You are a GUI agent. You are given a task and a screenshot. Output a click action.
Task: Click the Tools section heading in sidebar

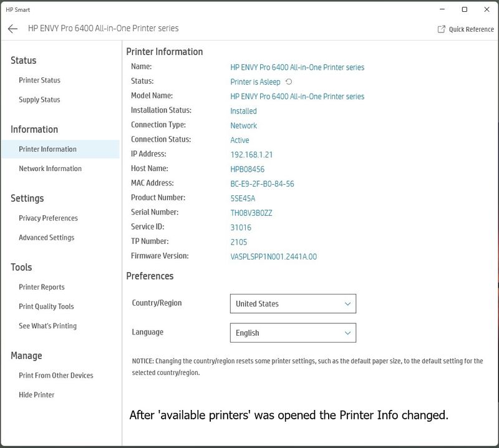21,267
